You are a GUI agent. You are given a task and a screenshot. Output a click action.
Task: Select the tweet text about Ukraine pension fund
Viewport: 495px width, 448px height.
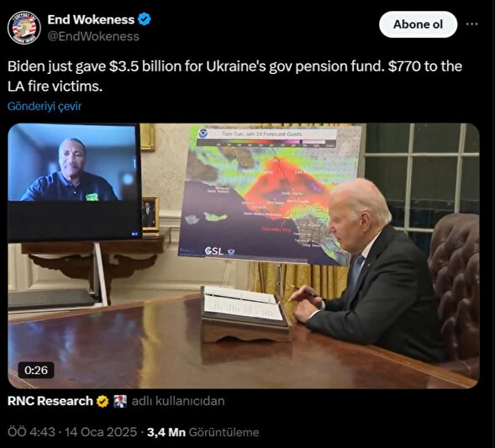coord(234,76)
